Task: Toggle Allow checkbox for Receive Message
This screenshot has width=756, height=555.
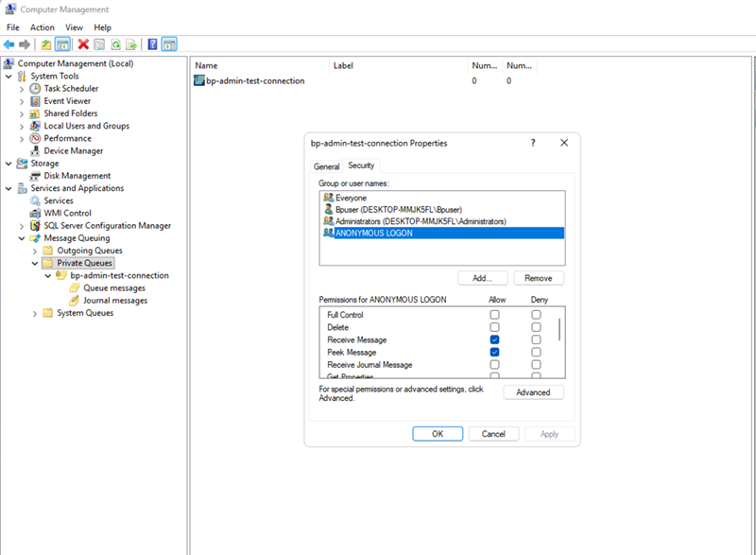Action: coord(494,339)
